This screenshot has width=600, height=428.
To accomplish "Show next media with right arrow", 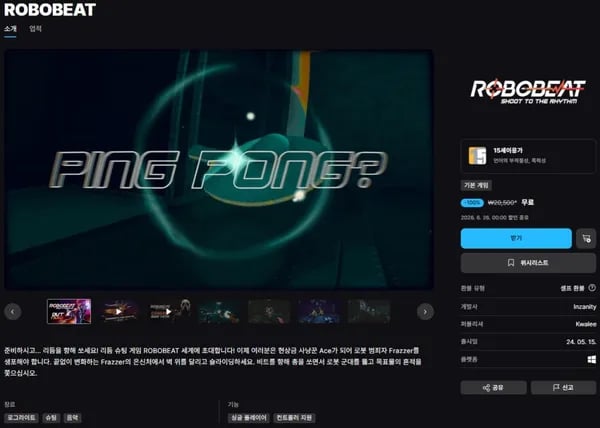I will click(x=425, y=312).
